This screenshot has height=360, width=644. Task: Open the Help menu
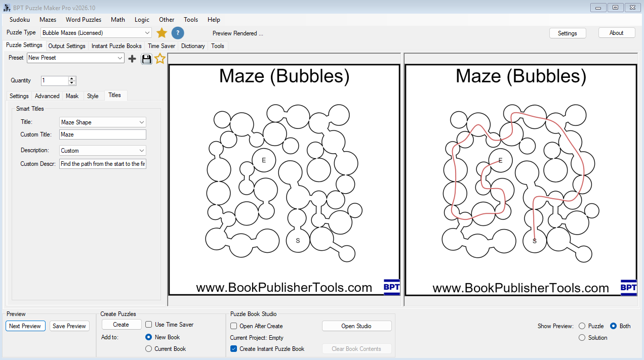pos(214,20)
